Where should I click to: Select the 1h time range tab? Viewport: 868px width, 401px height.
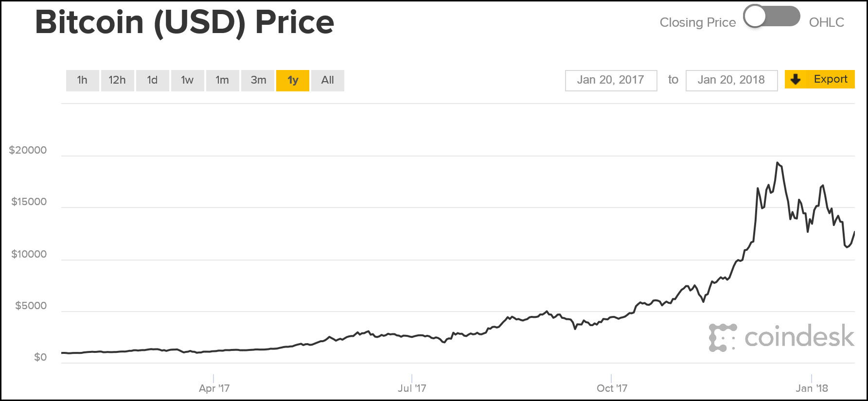pyautogui.click(x=82, y=80)
